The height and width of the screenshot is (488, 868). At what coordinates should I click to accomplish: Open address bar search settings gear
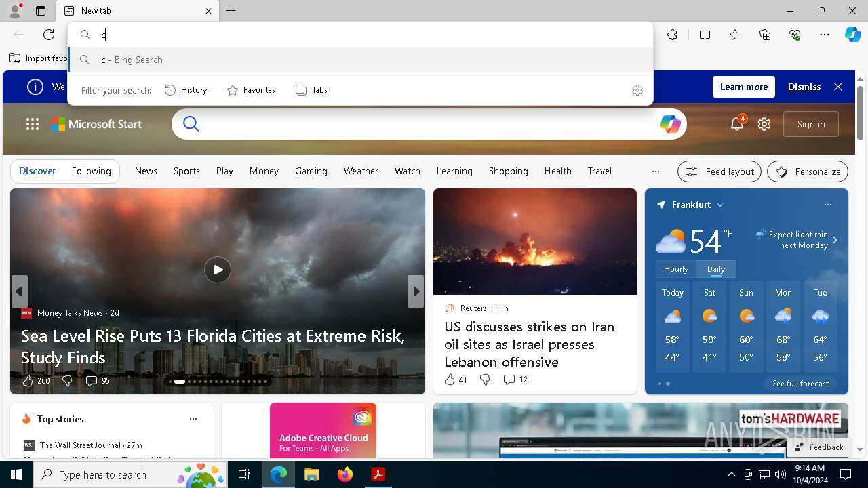coord(637,90)
